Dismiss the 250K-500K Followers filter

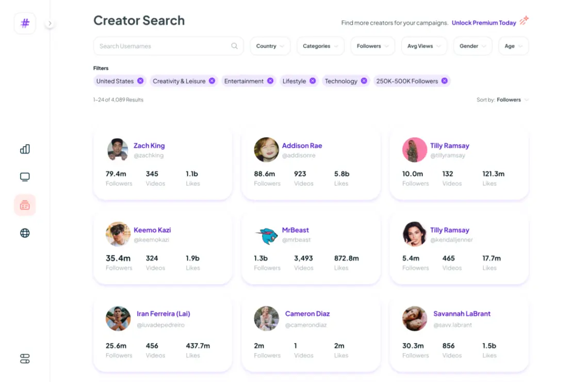pos(444,81)
